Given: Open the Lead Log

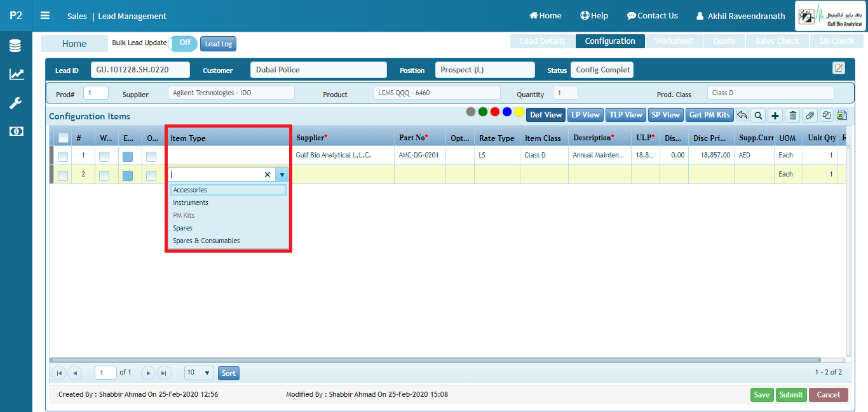Looking at the screenshot, I should point(218,44).
